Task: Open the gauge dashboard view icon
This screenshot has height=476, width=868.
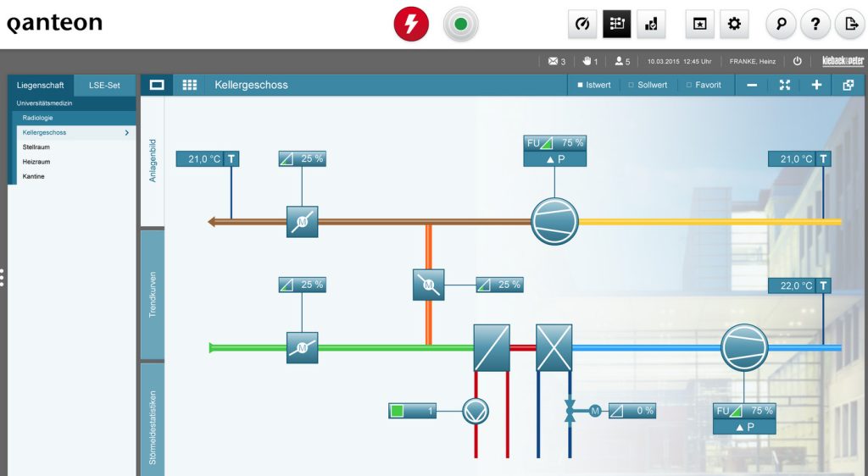Action: point(582,25)
